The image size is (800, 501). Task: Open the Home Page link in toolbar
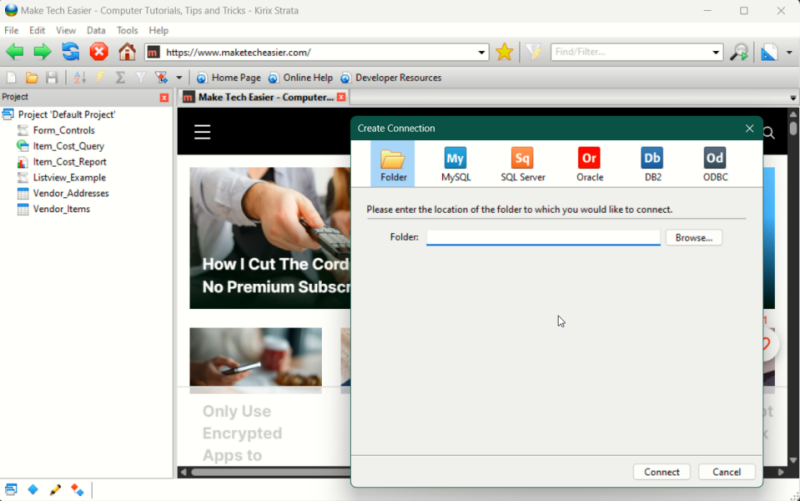(229, 78)
